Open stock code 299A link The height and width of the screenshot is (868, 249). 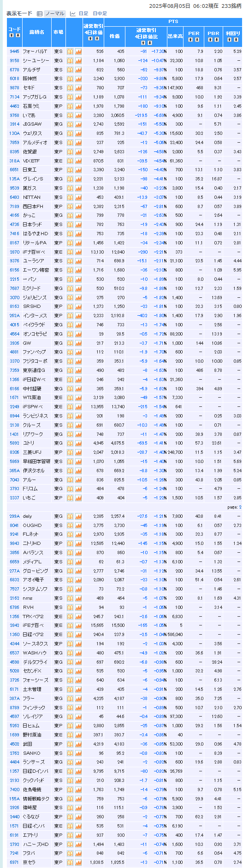pyautogui.click(x=14, y=516)
